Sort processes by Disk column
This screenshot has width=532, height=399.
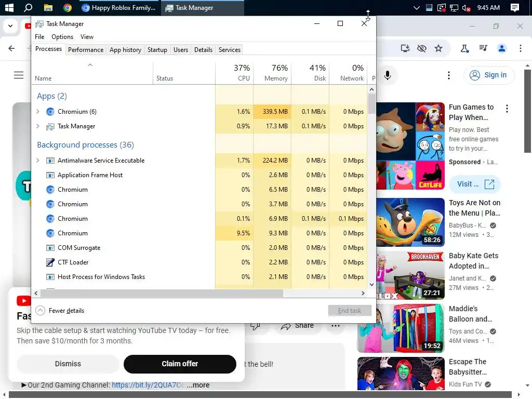[310, 73]
